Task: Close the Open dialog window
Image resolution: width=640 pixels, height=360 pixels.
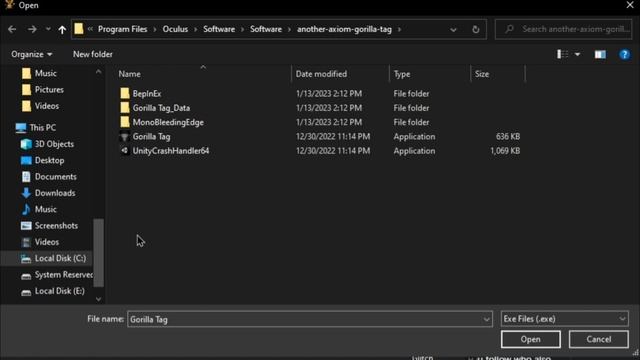Action: click(x=630, y=5)
